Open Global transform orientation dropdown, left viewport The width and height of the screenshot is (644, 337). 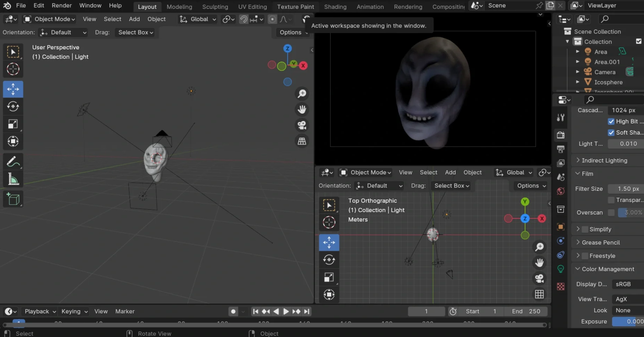coord(198,19)
